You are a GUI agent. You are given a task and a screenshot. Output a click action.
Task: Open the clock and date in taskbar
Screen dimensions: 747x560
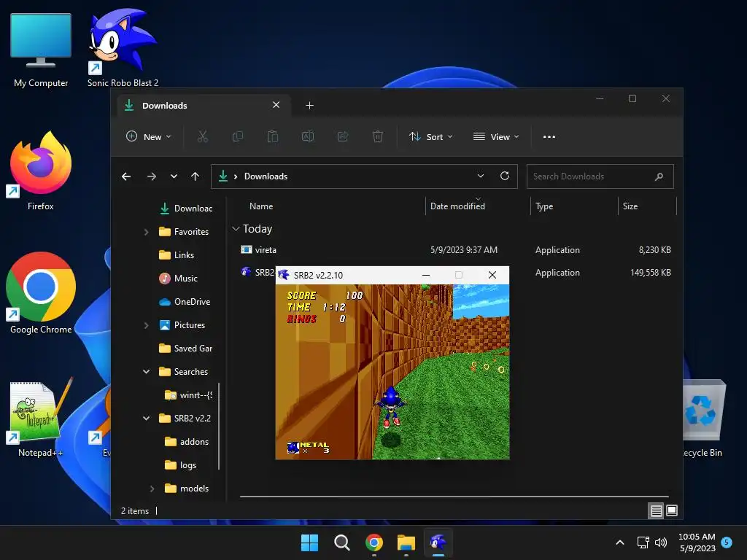pyautogui.click(x=697, y=542)
